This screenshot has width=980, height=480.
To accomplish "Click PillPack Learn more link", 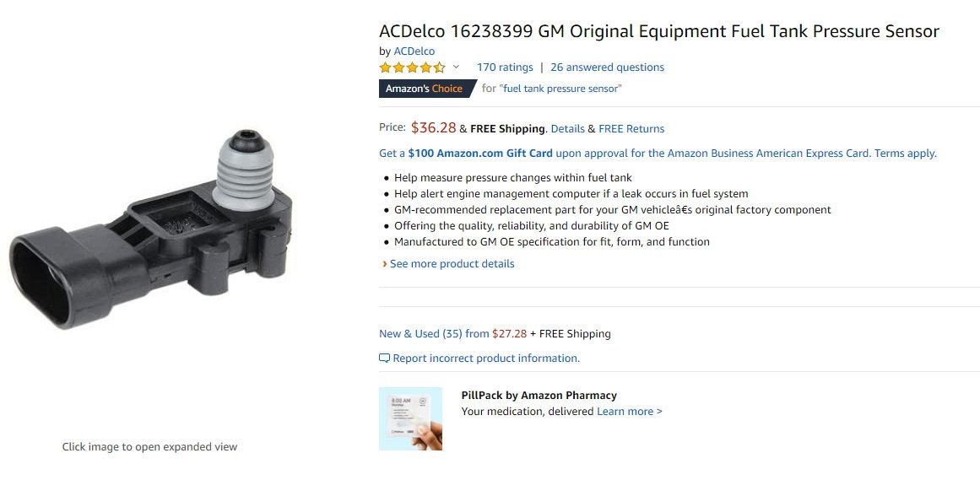I will [629, 412].
